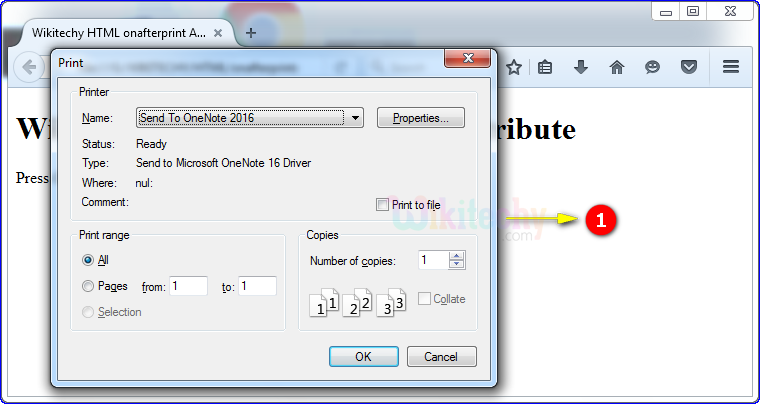The width and height of the screenshot is (760, 404).
Task: Open a new browser tab
Action: pyautogui.click(x=251, y=32)
